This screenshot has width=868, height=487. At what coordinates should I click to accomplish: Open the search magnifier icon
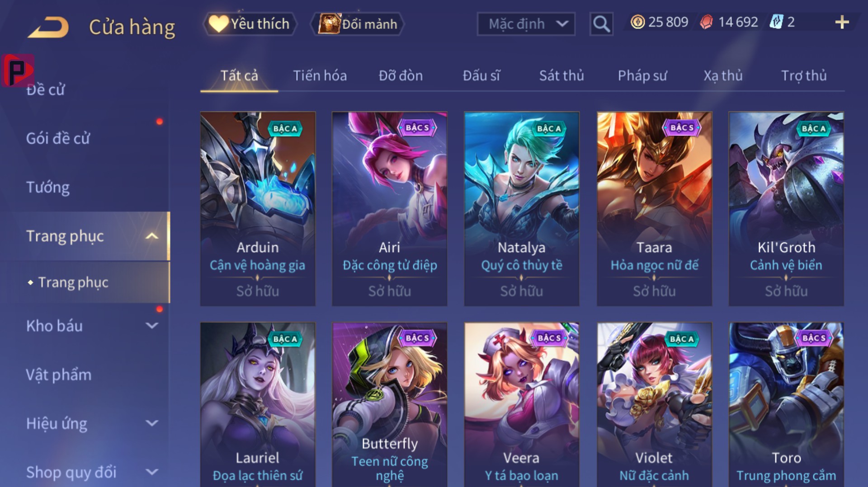601,23
